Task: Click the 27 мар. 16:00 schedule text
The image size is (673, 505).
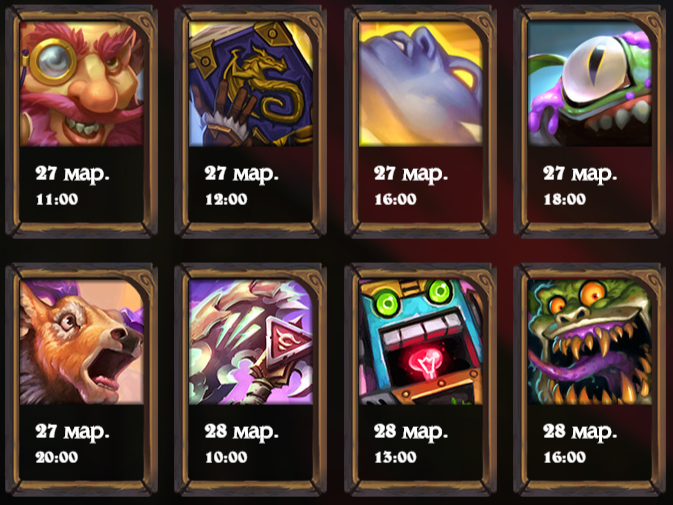Action: (410, 185)
